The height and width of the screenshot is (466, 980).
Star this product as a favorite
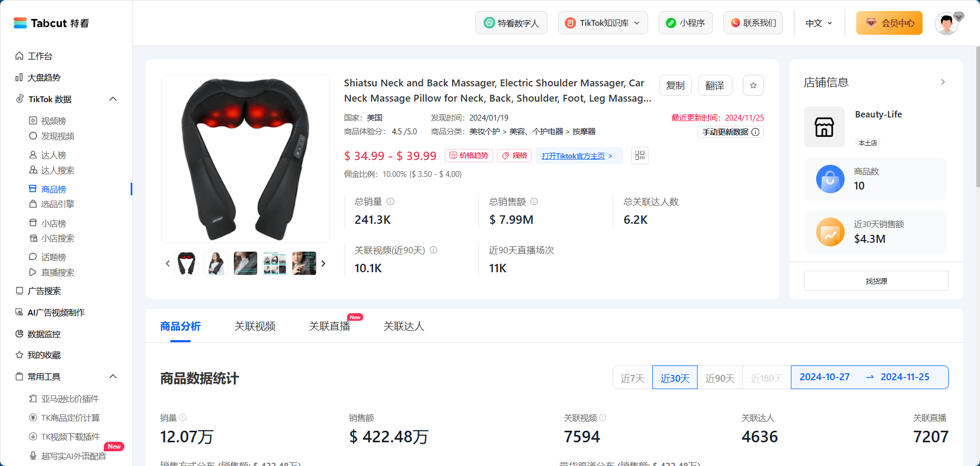(753, 85)
